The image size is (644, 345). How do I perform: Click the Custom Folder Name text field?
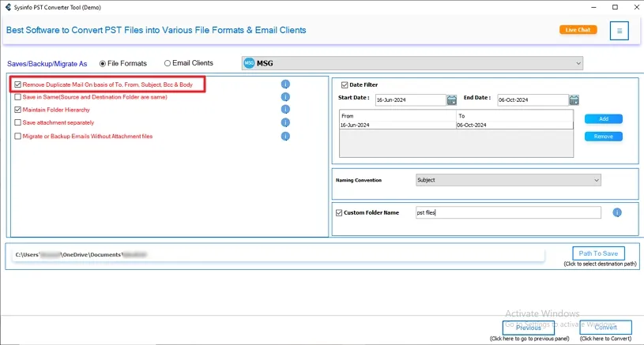tap(507, 212)
